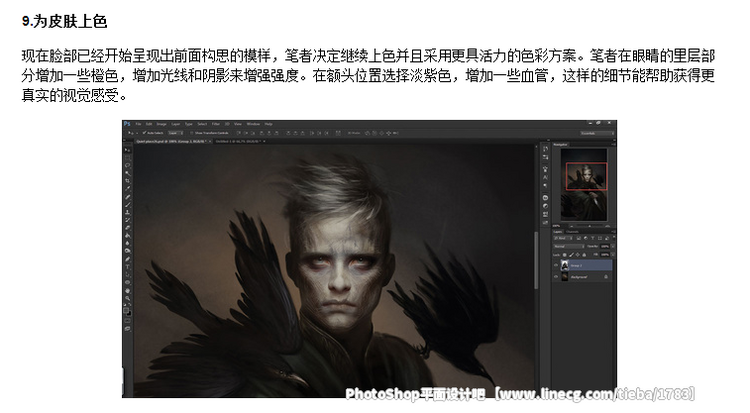Image resolution: width=750 pixels, height=413 pixels.
Task: Select the History Brush tool
Action: pos(127,220)
